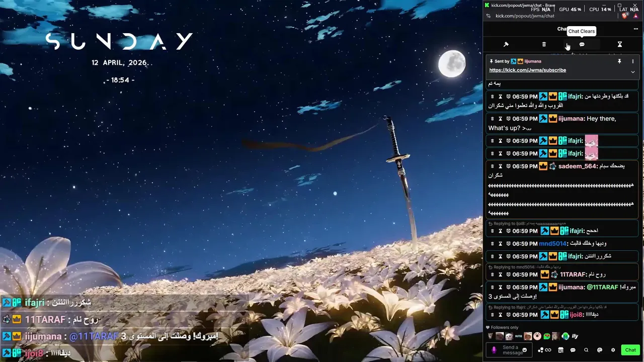Image resolution: width=644 pixels, height=362 pixels.
Task: Timeout iijumana on the 'Hey there' message
Action: point(500,119)
